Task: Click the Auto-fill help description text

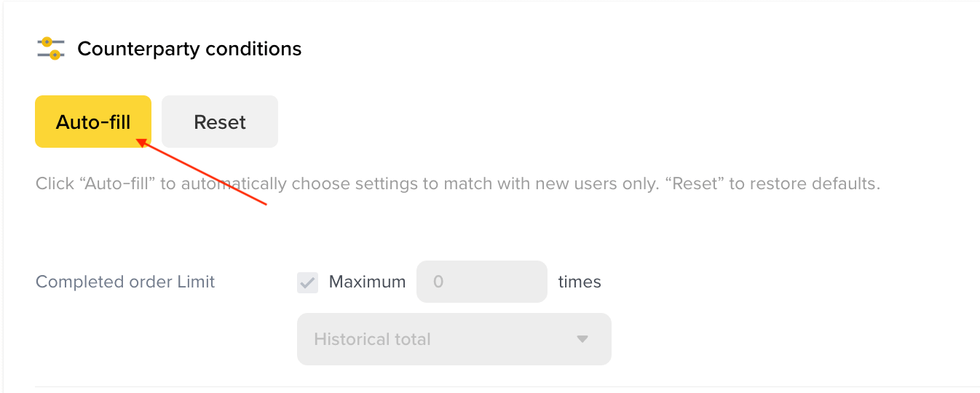Action: click(458, 183)
